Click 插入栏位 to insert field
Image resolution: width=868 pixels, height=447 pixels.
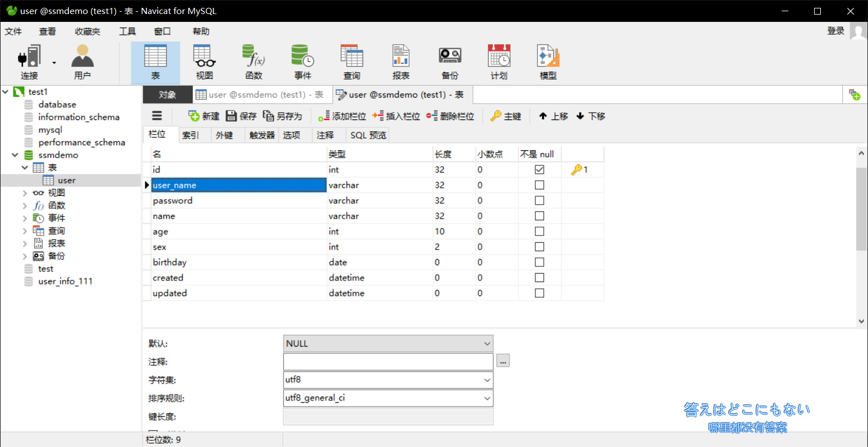pyautogui.click(x=396, y=116)
